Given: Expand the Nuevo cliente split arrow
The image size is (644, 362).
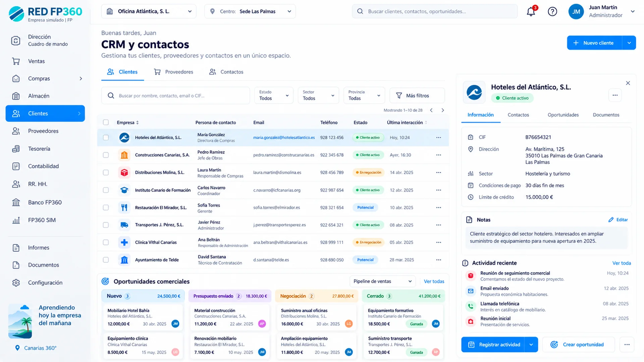Looking at the screenshot, I should (629, 43).
